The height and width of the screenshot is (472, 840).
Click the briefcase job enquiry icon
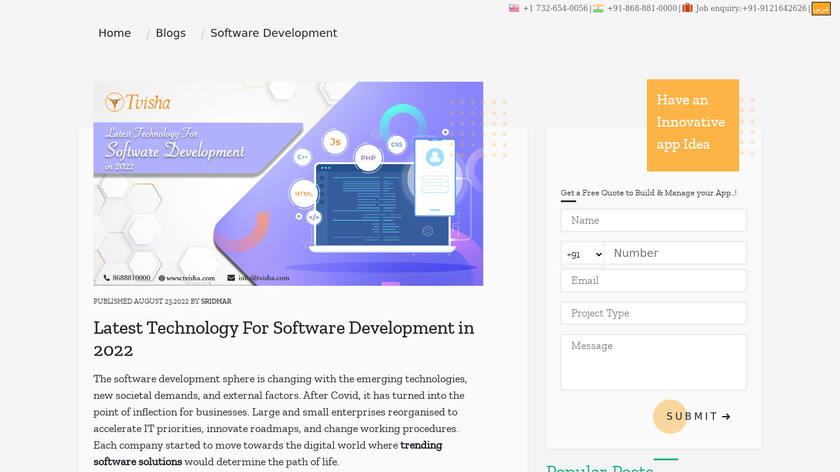pos(687,8)
